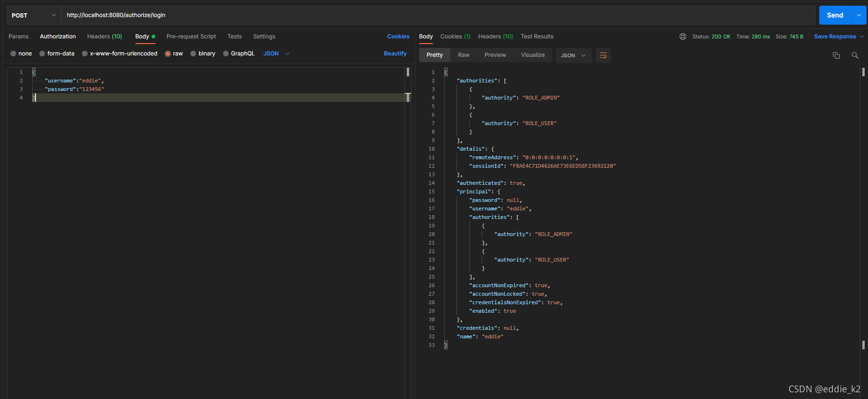Open the request Cookies link
The image size is (868, 399).
pyautogui.click(x=398, y=36)
